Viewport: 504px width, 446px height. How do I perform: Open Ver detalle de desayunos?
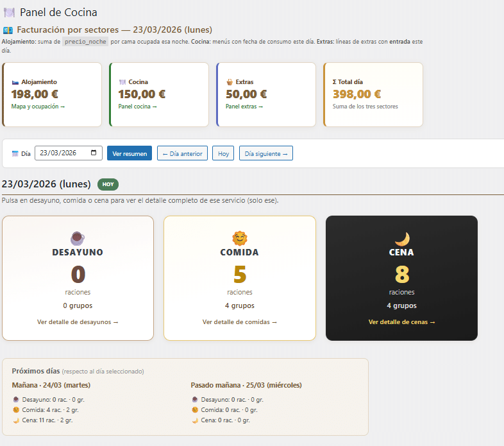(78, 322)
